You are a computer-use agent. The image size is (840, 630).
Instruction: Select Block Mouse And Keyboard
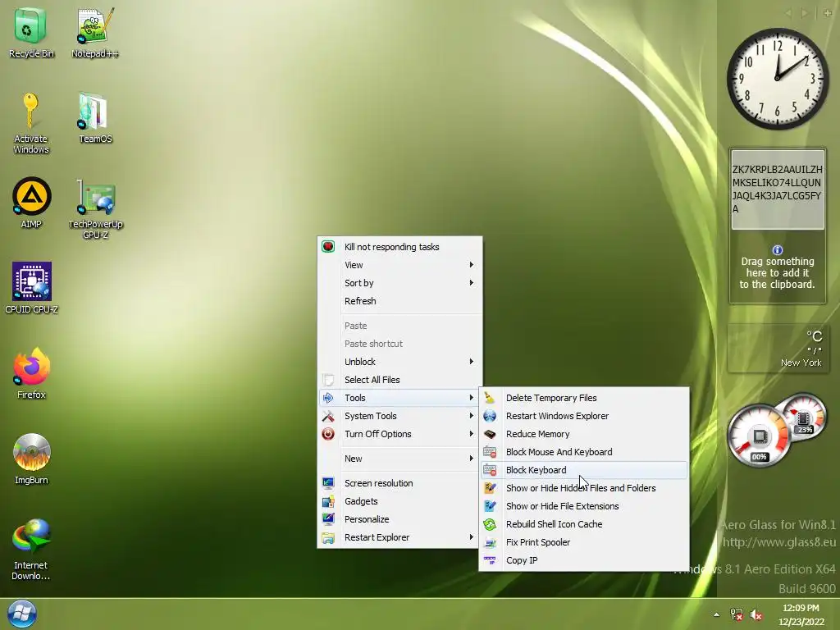point(584,452)
